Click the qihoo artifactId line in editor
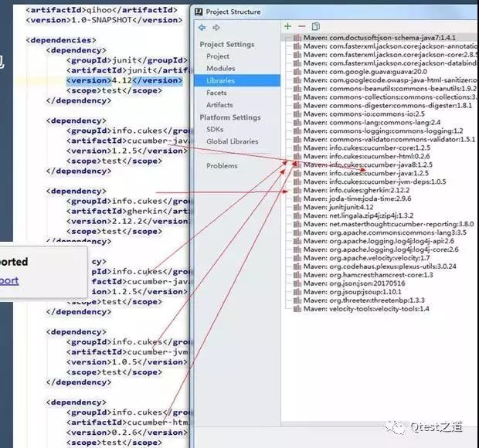 101,10
